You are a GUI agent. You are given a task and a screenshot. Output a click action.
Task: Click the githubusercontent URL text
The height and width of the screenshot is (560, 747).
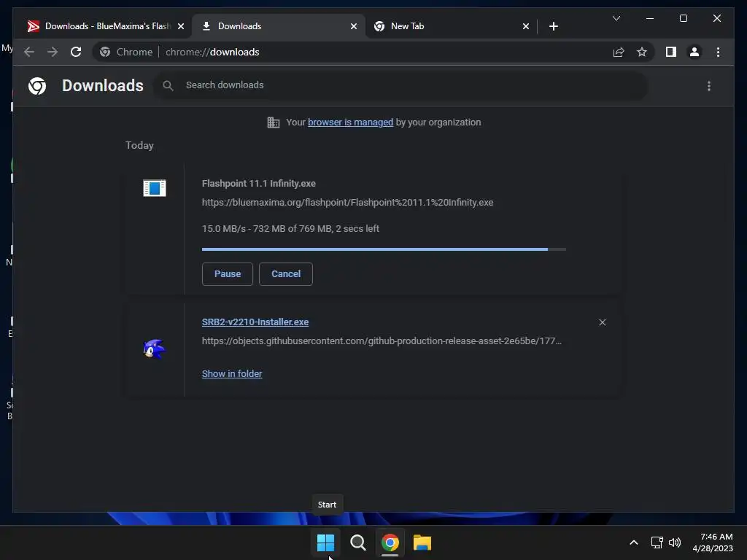coord(382,341)
